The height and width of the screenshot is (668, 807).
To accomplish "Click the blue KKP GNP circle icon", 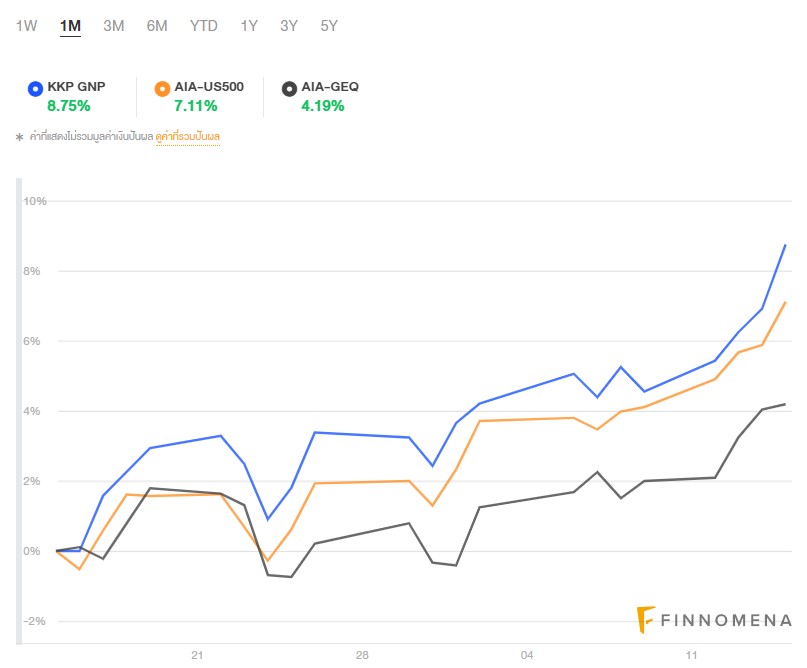I will pos(36,88).
